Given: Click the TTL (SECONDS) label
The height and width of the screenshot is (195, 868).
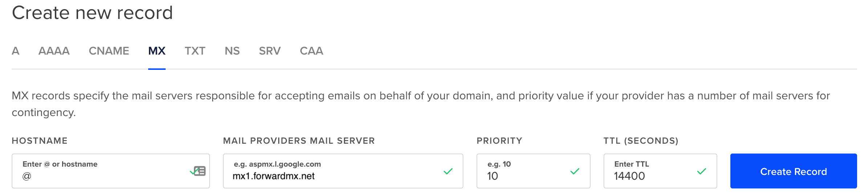Looking at the screenshot, I should click(x=641, y=141).
